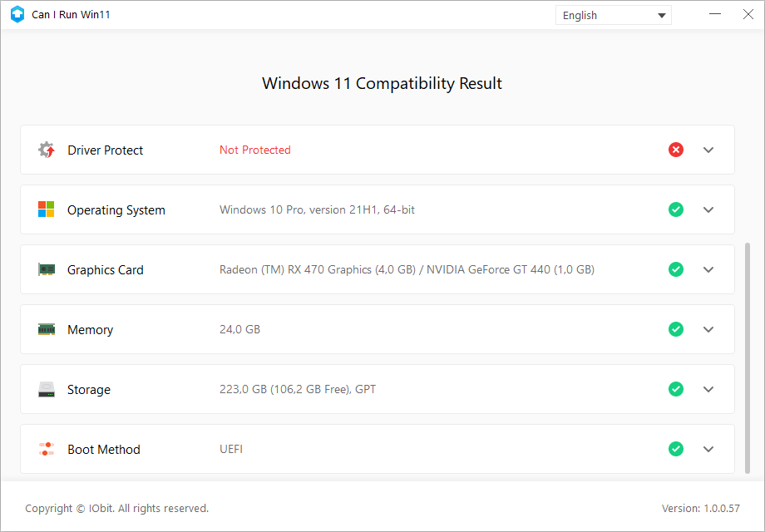Select the Operating System result row label
The width and height of the screenshot is (765, 532).
point(116,209)
